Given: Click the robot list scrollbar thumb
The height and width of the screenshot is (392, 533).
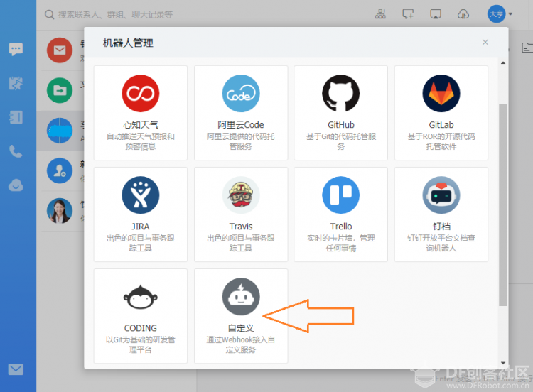Looking at the screenshot, I should coord(503,205).
